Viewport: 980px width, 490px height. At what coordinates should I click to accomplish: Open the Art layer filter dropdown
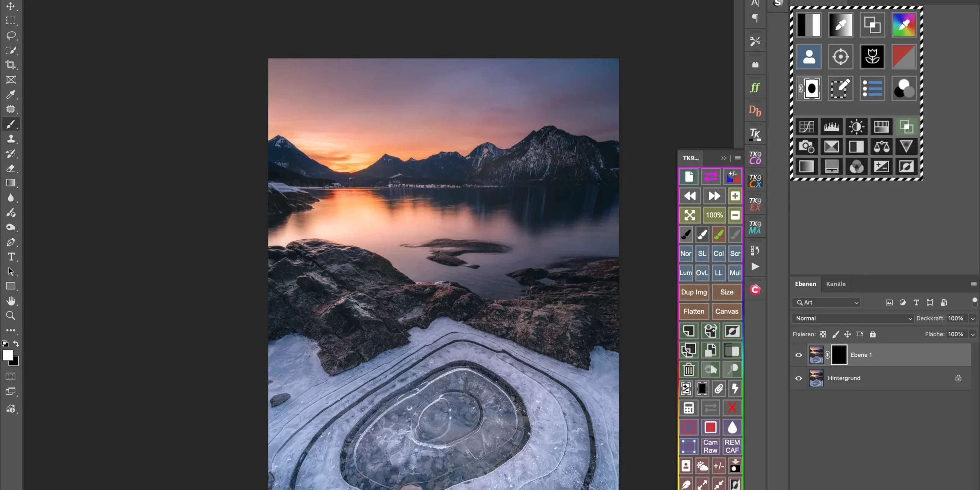coord(827,302)
